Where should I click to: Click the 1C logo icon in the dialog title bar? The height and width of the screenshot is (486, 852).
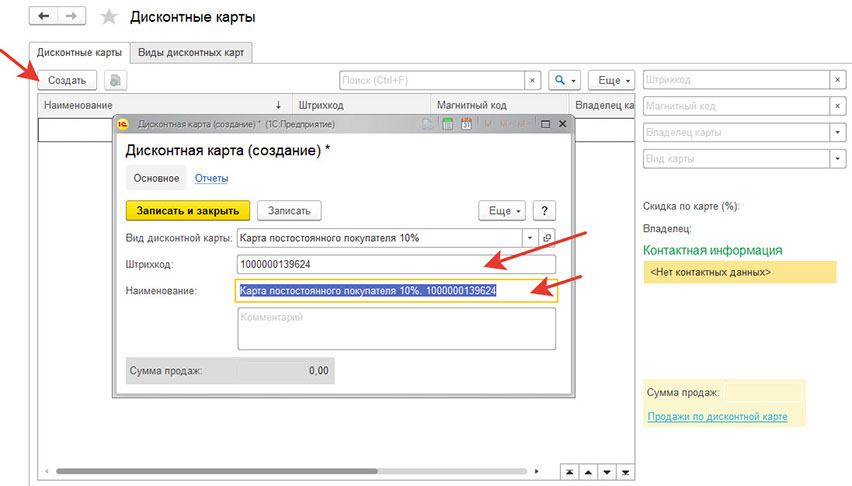123,124
